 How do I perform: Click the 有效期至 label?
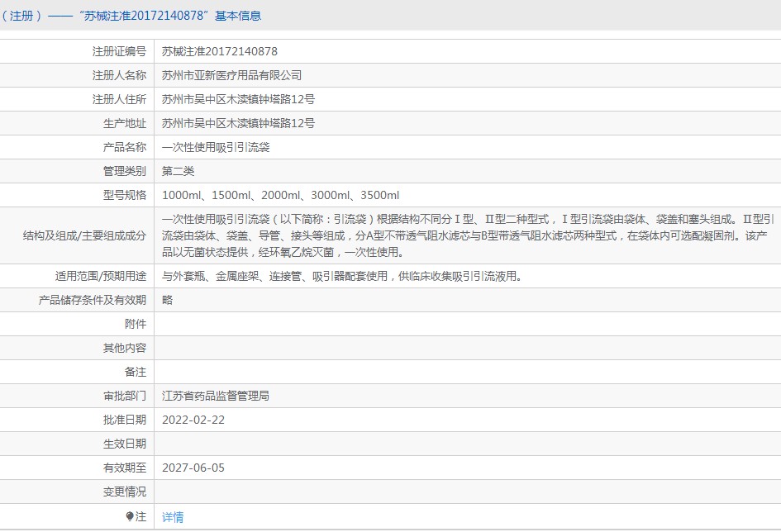[x=125, y=468]
